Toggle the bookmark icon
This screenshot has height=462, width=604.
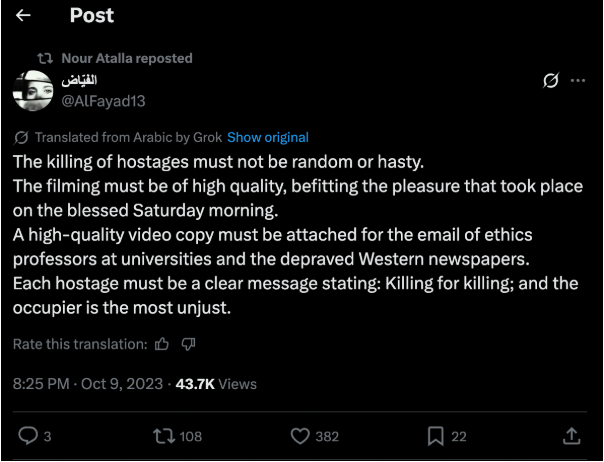pyautogui.click(x=435, y=436)
